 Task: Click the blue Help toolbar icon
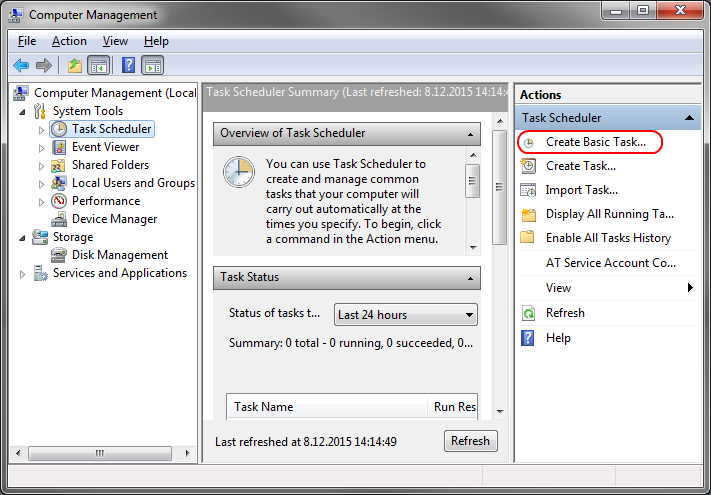(x=128, y=66)
